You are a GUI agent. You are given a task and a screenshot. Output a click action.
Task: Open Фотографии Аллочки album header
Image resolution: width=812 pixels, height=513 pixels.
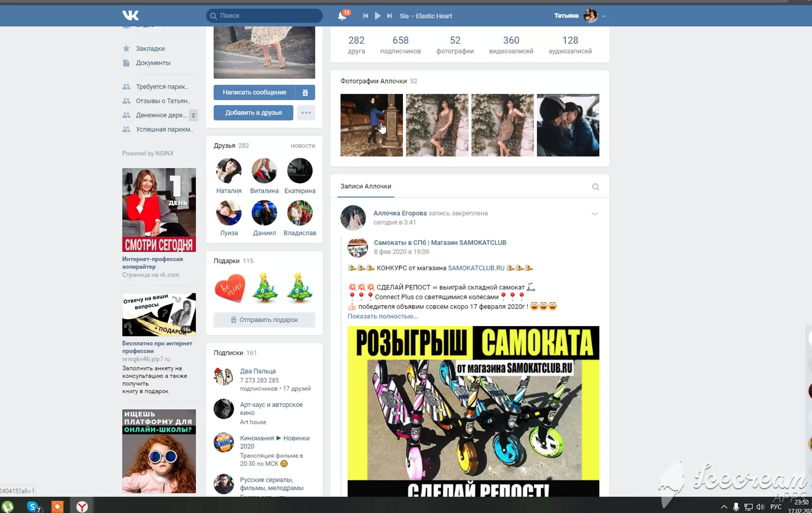378,81
